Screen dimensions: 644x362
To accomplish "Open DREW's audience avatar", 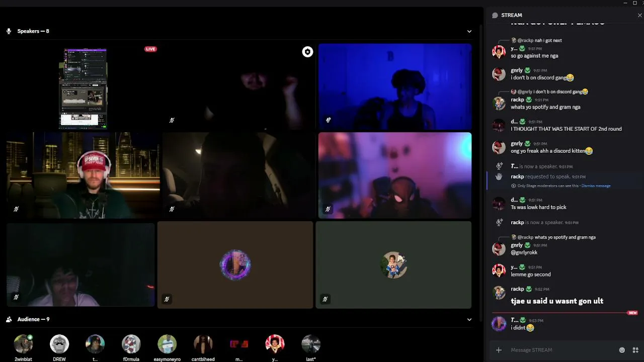I will coord(59,344).
